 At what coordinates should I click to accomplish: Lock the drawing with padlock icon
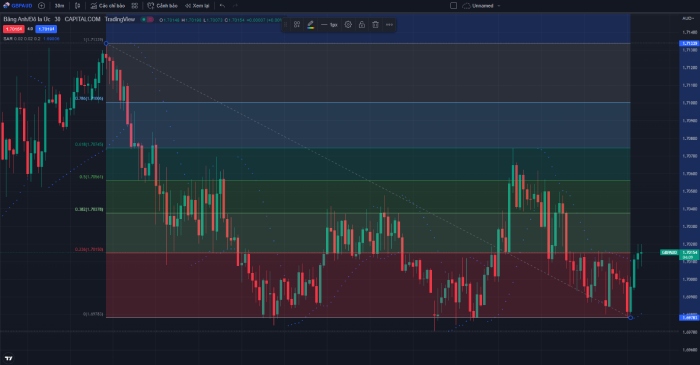tap(362, 25)
